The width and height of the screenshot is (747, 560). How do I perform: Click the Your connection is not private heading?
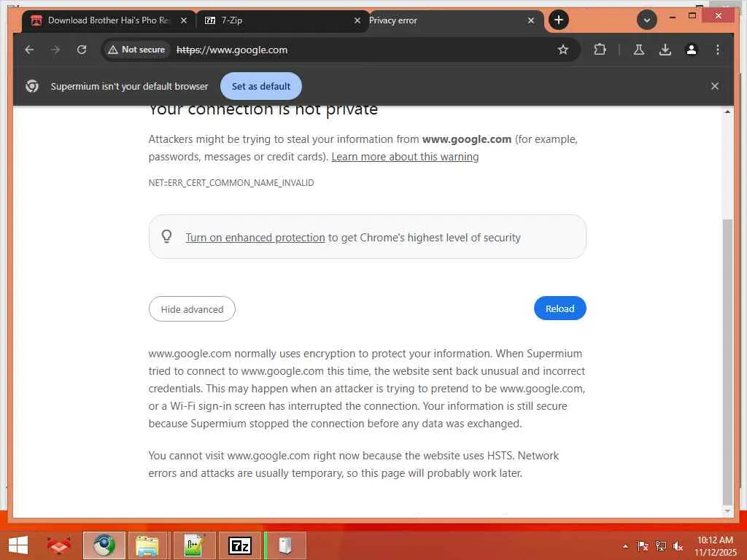tap(263, 109)
